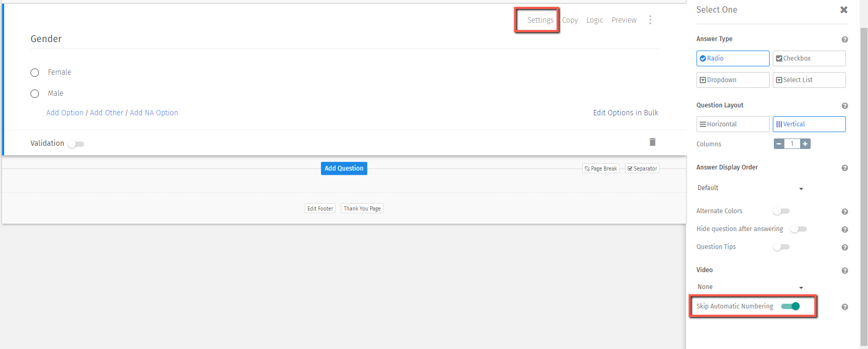
Task: Delete question using the trash icon
Action: click(x=652, y=142)
